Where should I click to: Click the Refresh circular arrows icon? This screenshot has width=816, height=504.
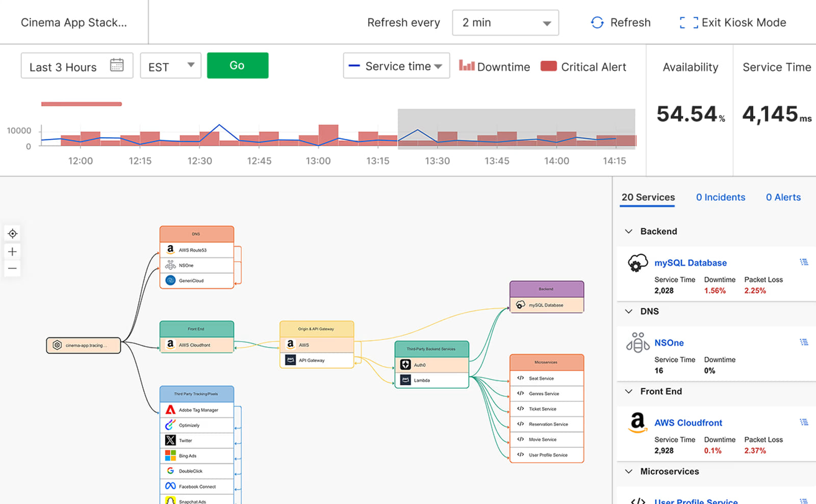tap(597, 22)
